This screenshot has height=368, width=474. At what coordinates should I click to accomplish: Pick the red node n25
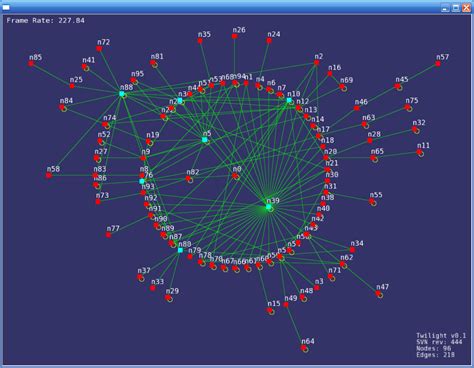pos(72,86)
